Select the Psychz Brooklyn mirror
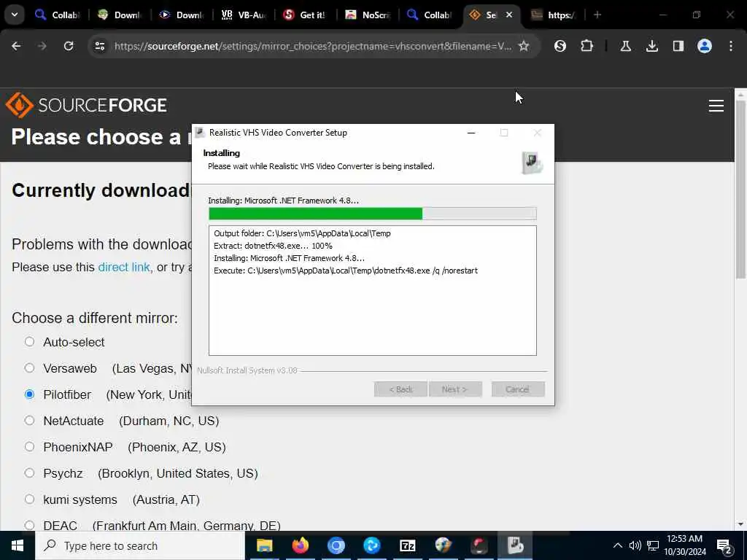This screenshot has height=560, width=747. click(29, 472)
